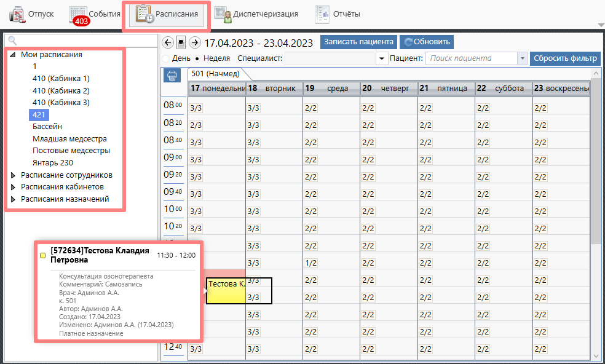Select Бассейн schedule in the tree
The width and height of the screenshot is (605, 364).
point(47,127)
